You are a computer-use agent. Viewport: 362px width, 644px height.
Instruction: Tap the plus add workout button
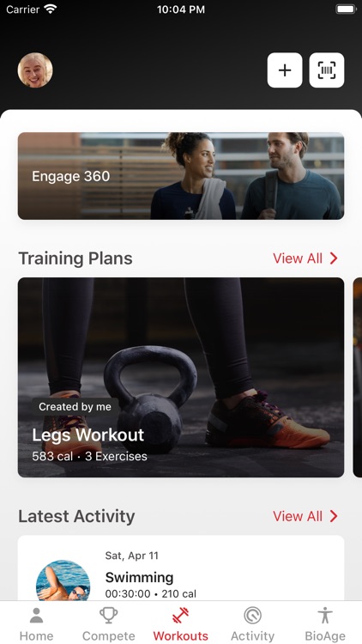(x=285, y=70)
